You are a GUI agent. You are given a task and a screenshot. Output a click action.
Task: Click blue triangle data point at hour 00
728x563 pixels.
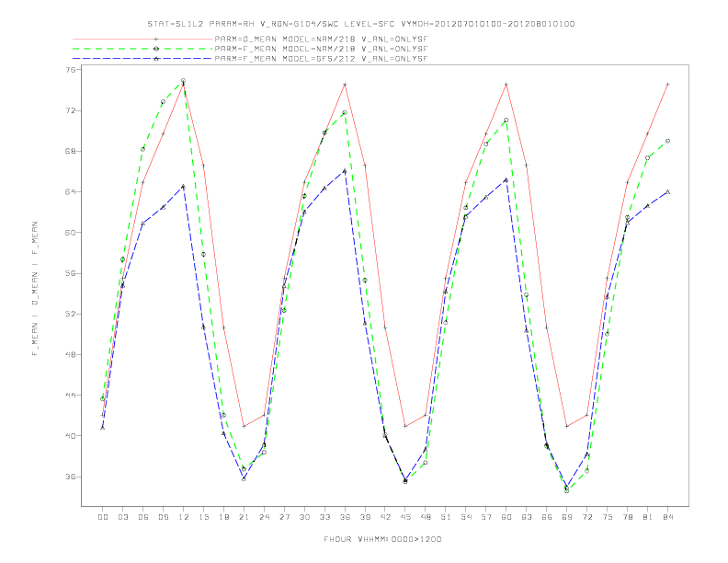pyautogui.click(x=103, y=428)
